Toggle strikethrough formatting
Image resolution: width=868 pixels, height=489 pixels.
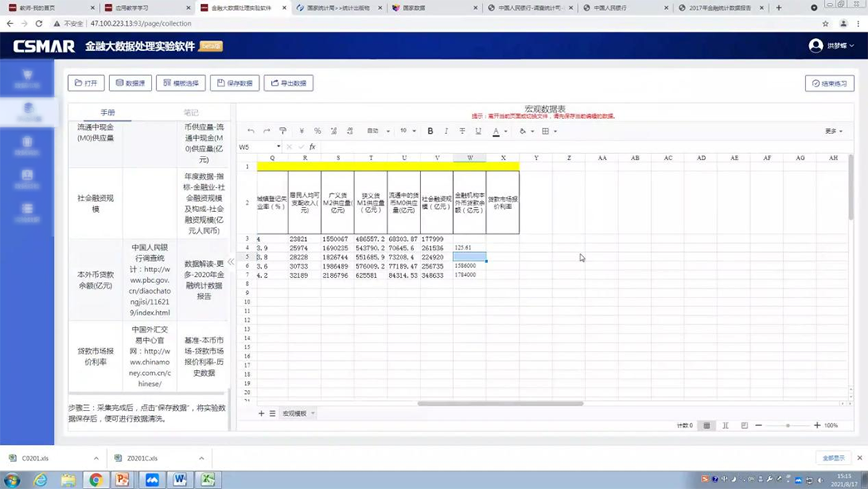coord(462,131)
